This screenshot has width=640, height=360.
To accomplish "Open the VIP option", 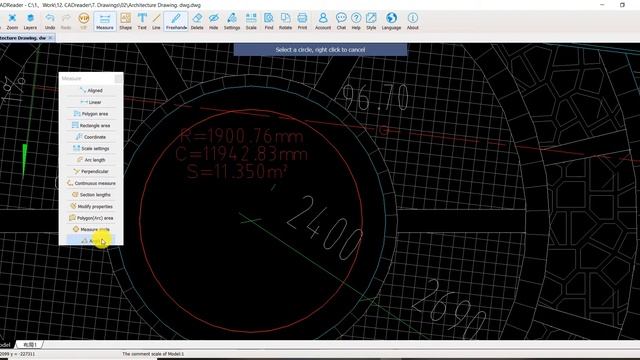I will point(83,21).
